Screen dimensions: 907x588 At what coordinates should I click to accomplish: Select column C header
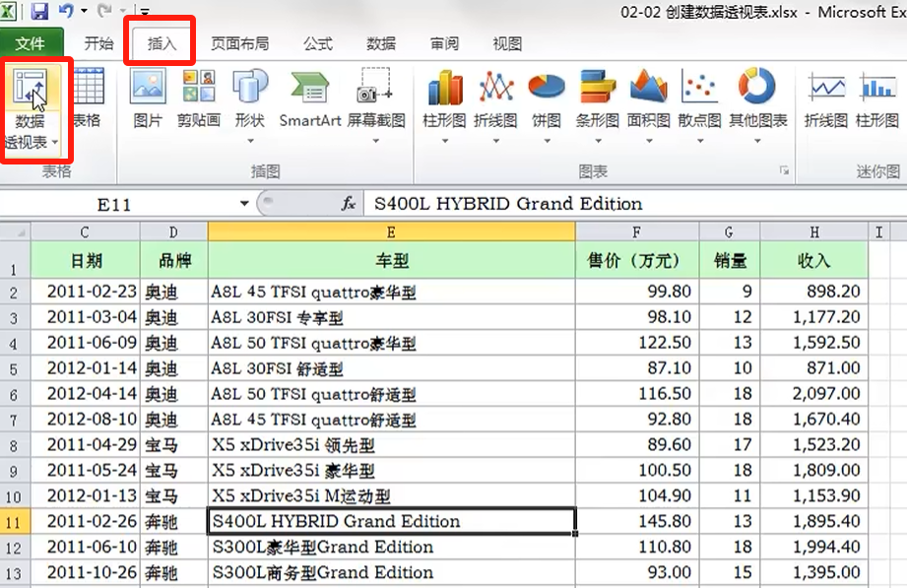[85, 231]
